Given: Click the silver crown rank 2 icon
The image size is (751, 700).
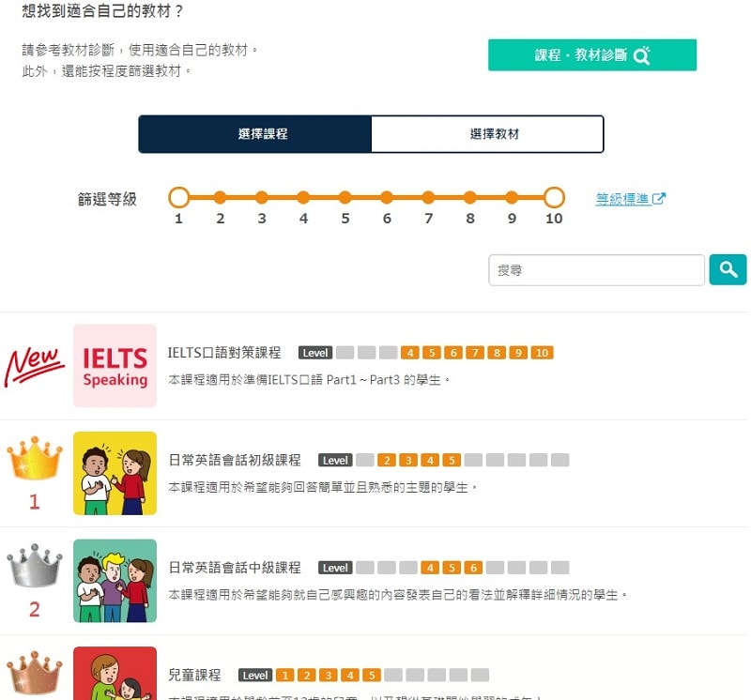Looking at the screenshot, I should 35,566.
